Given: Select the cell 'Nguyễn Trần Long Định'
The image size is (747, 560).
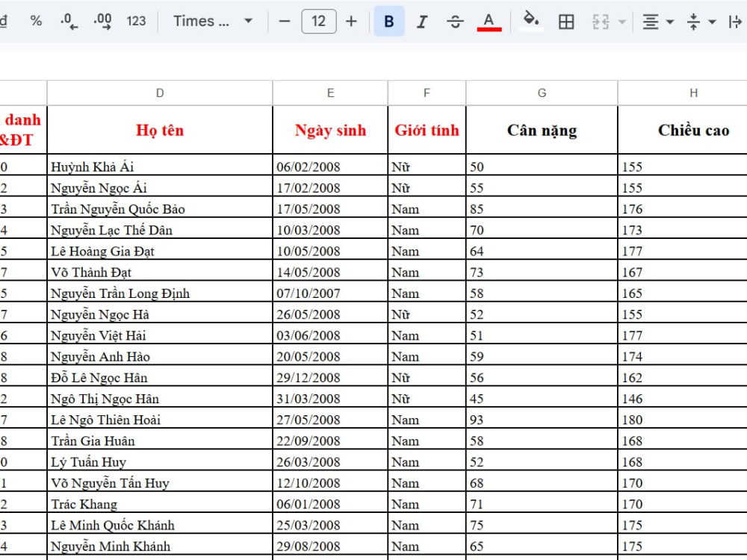Looking at the screenshot, I should coord(160,291).
